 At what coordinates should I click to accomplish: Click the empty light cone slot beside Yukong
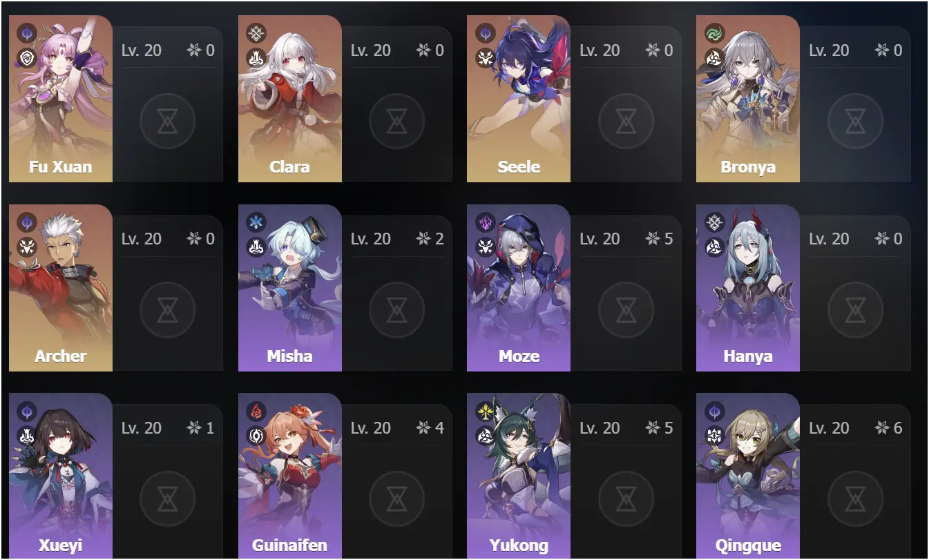(626, 499)
